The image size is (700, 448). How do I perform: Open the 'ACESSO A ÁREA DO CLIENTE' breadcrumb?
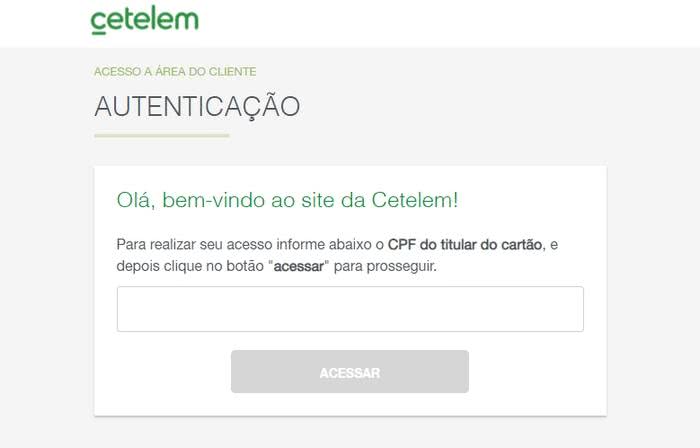click(x=175, y=71)
